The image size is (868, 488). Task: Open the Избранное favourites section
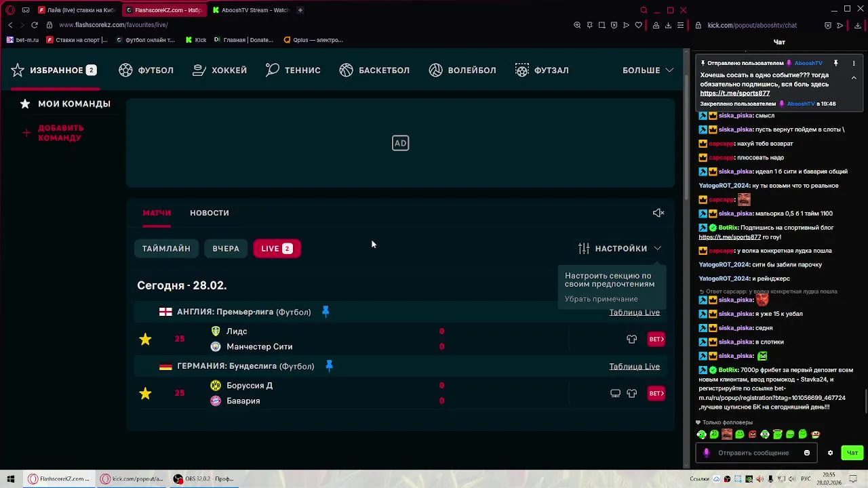pos(54,70)
